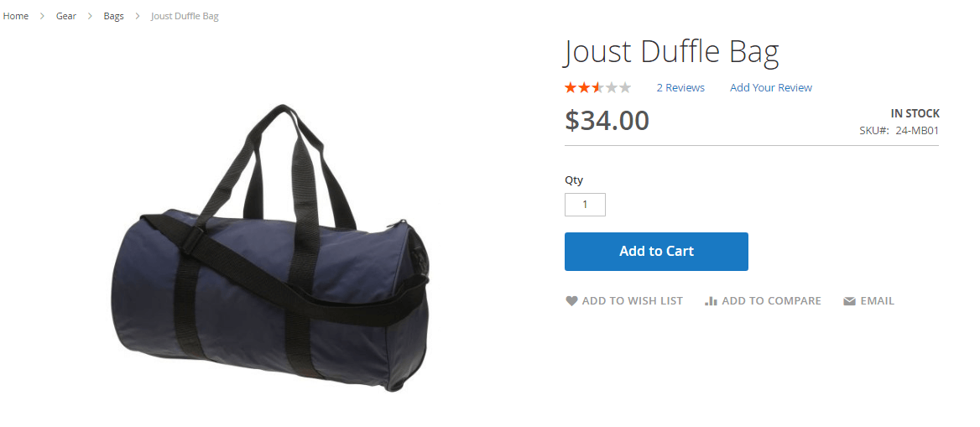The image size is (980, 427).
Task: Click the bar chart compare icon
Action: pyautogui.click(x=711, y=300)
